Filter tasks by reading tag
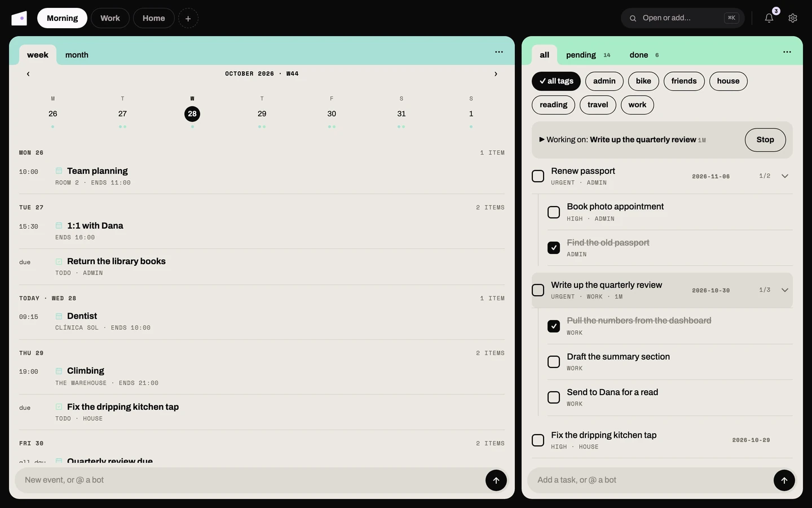Screen dimensions: 812x508 click(554, 105)
